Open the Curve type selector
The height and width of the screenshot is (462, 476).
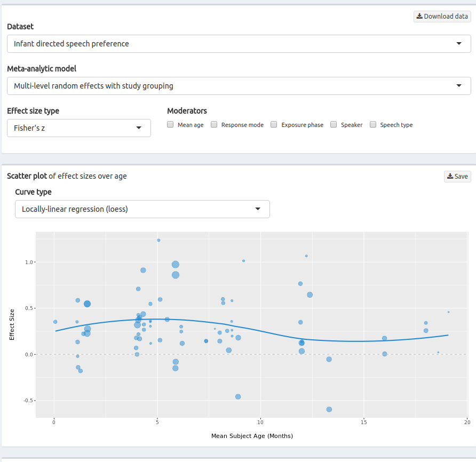point(142,209)
